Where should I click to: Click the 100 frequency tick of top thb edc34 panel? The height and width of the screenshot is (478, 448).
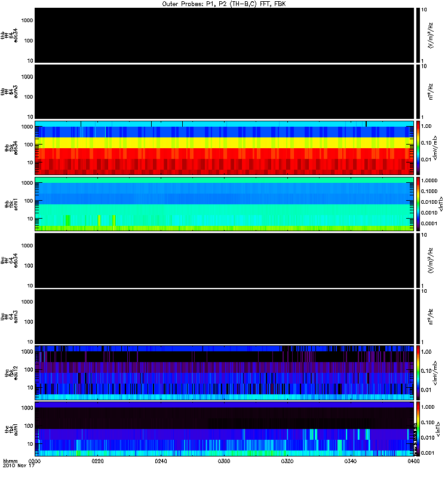[29, 41]
